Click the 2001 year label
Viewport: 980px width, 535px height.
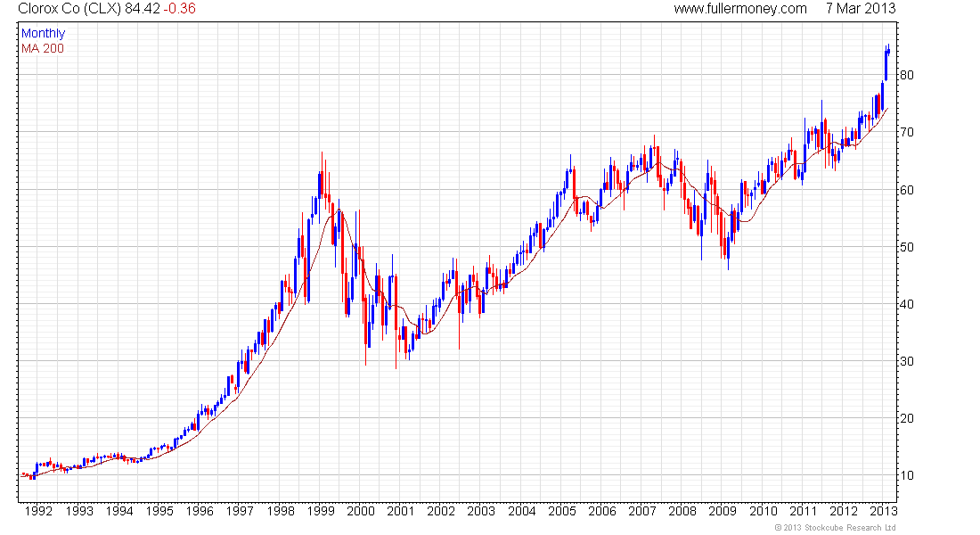tap(401, 511)
